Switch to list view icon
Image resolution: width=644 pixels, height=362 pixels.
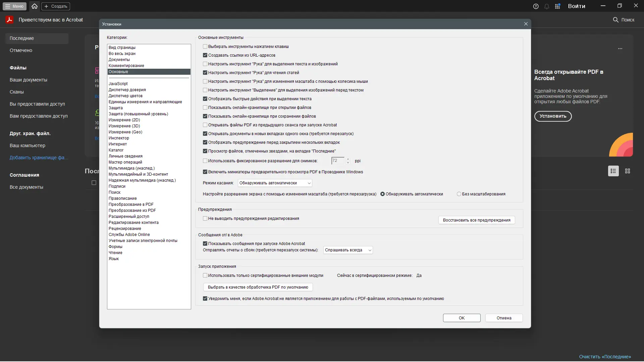(x=613, y=171)
